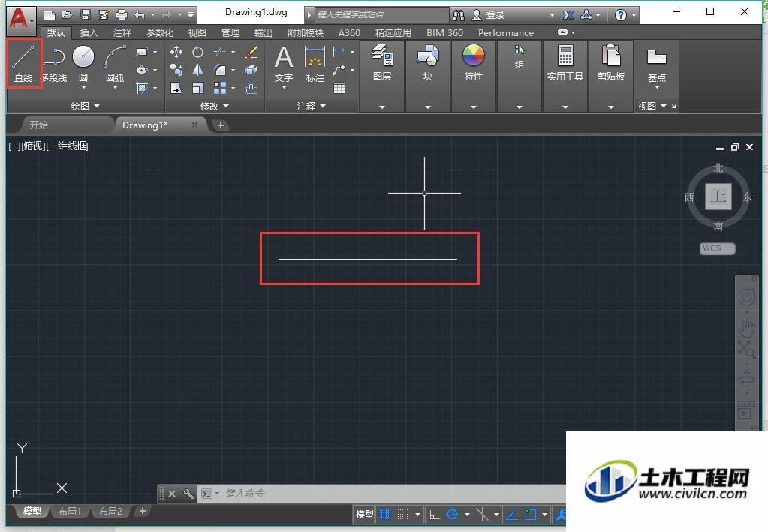Open the application menu A button

20,21
